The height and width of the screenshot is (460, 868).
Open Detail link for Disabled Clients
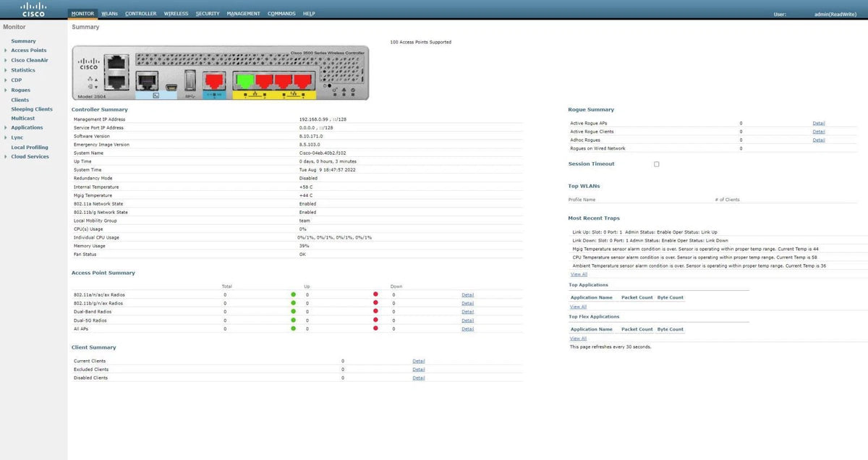coord(419,378)
